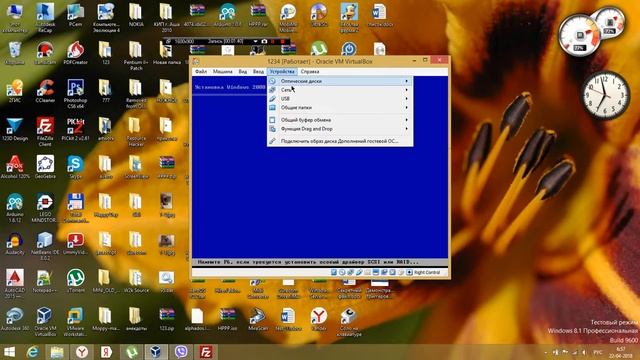Select USB entry in Устройства menu
640x360 pixels.
(340, 99)
